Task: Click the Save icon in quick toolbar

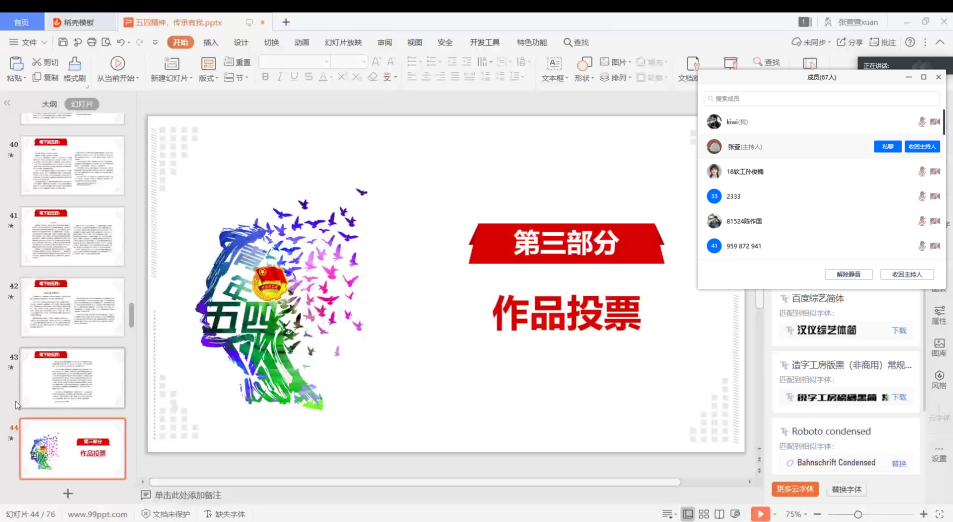Action: click(x=63, y=42)
